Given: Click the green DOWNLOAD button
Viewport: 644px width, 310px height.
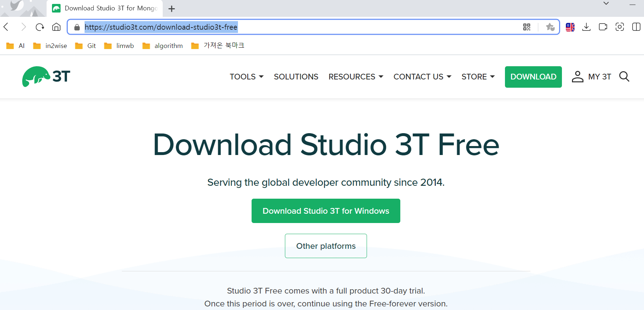Looking at the screenshot, I should pyautogui.click(x=533, y=77).
